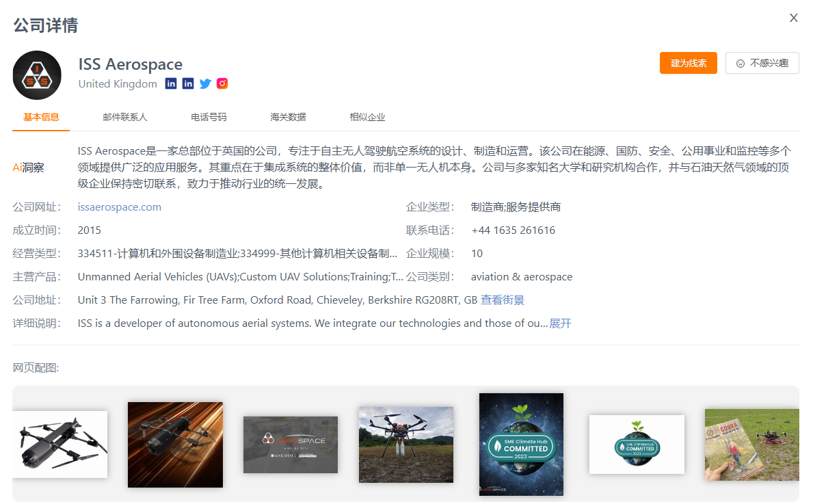Image resolution: width=813 pixels, height=504 pixels.
Task: Click the ISS Aerospace company name heading
Action: click(130, 64)
